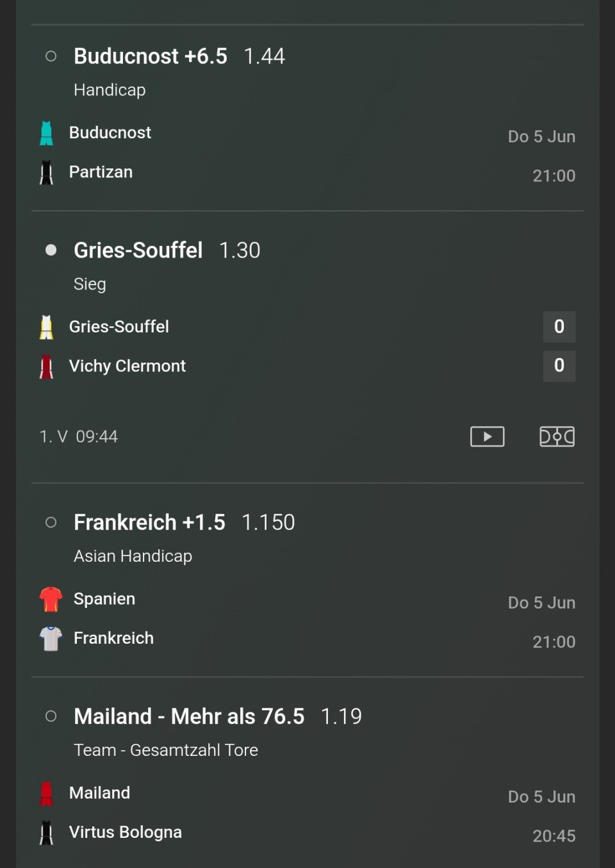615x868 pixels.
Task: Open the live stream video icon
Action: 488,436
